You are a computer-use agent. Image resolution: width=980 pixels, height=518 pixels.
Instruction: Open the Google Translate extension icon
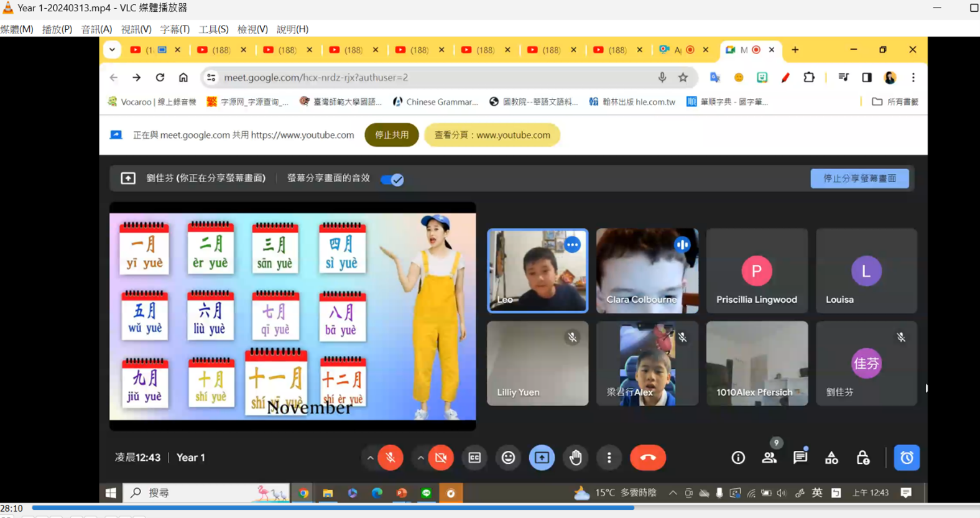(715, 78)
